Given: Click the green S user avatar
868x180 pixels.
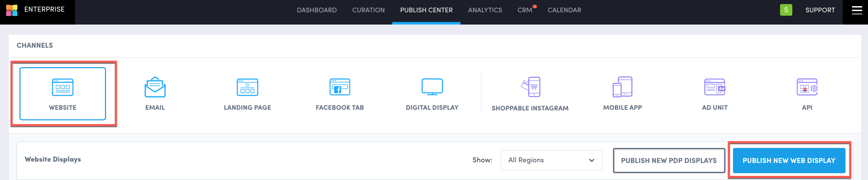Looking at the screenshot, I should click(786, 10).
